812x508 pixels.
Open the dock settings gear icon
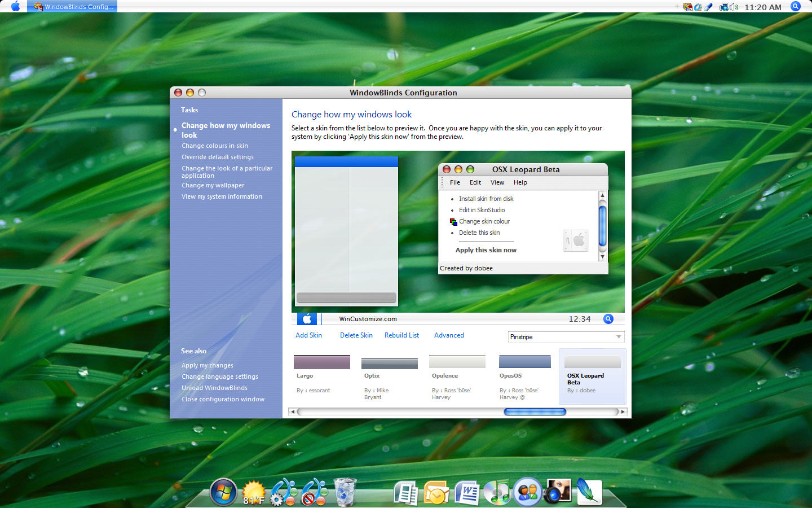(x=284, y=492)
